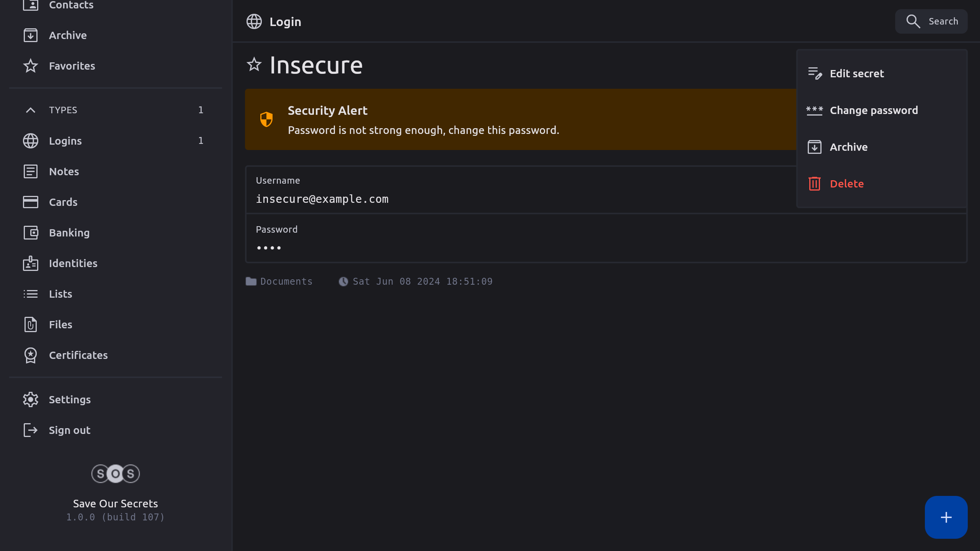Delete the secret using red Delete option
The height and width of the screenshot is (551, 980).
[846, 184]
